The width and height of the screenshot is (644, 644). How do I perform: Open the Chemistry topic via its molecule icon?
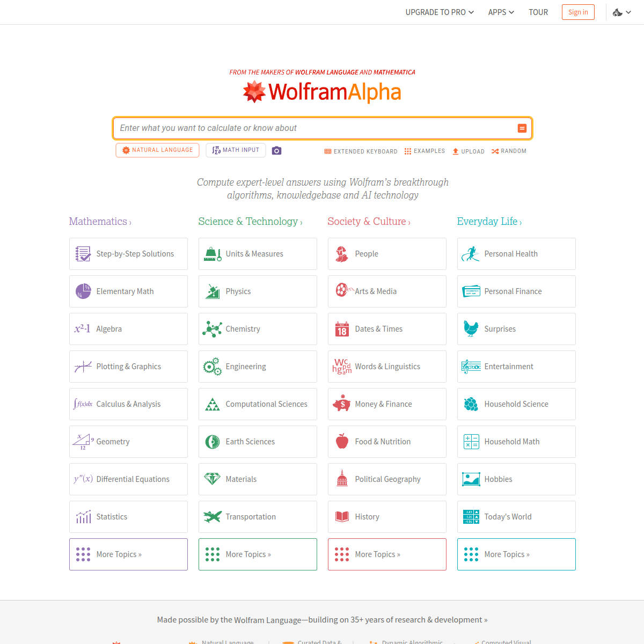tap(213, 328)
